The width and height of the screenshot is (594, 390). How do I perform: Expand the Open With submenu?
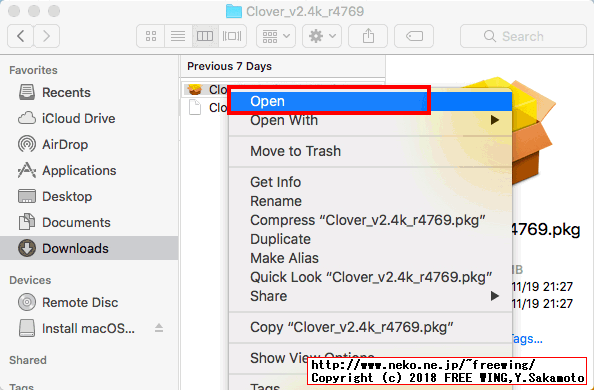370,120
